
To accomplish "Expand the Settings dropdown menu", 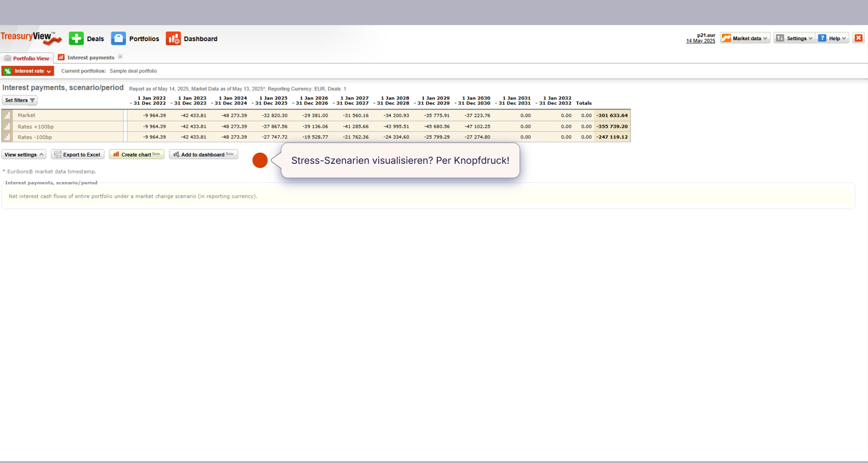I will tap(794, 38).
